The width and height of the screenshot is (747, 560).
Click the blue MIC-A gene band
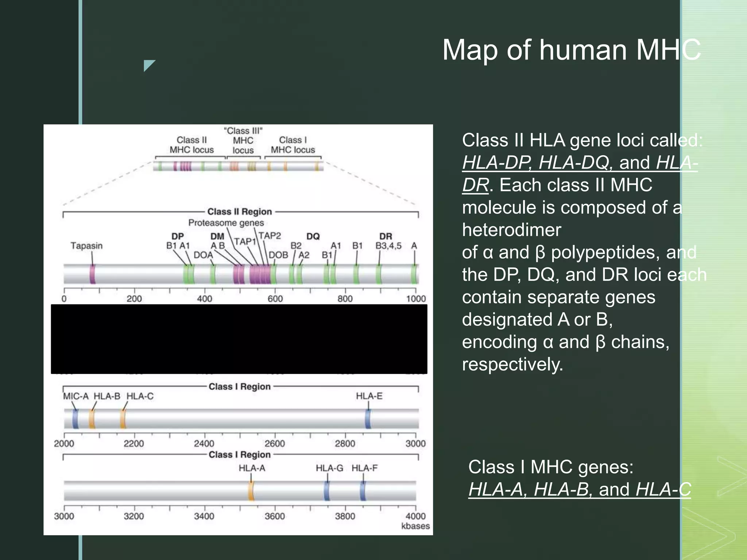(76, 419)
